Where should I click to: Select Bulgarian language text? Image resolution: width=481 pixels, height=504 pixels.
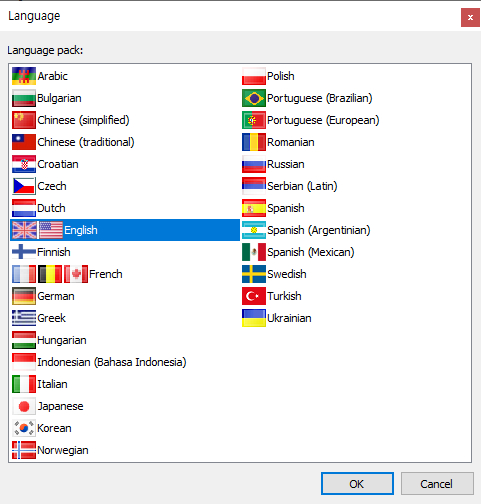(x=59, y=98)
